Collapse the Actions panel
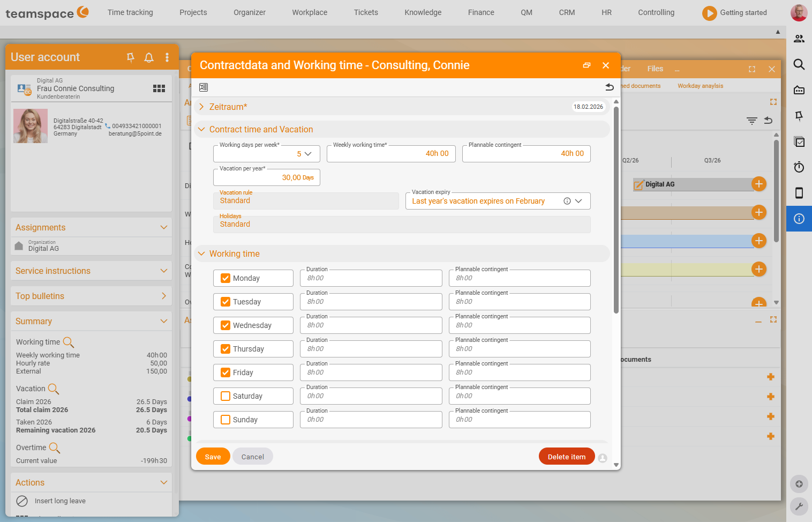The height and width of the screenshot is (522, 812). pyautogui.click(x=164, y=482)
